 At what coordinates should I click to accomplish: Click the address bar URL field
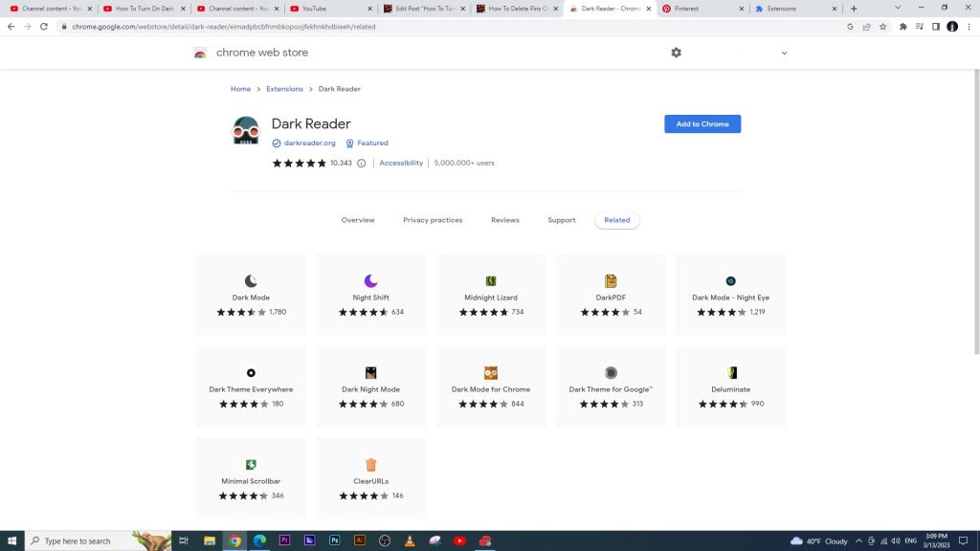click(450, 27)
